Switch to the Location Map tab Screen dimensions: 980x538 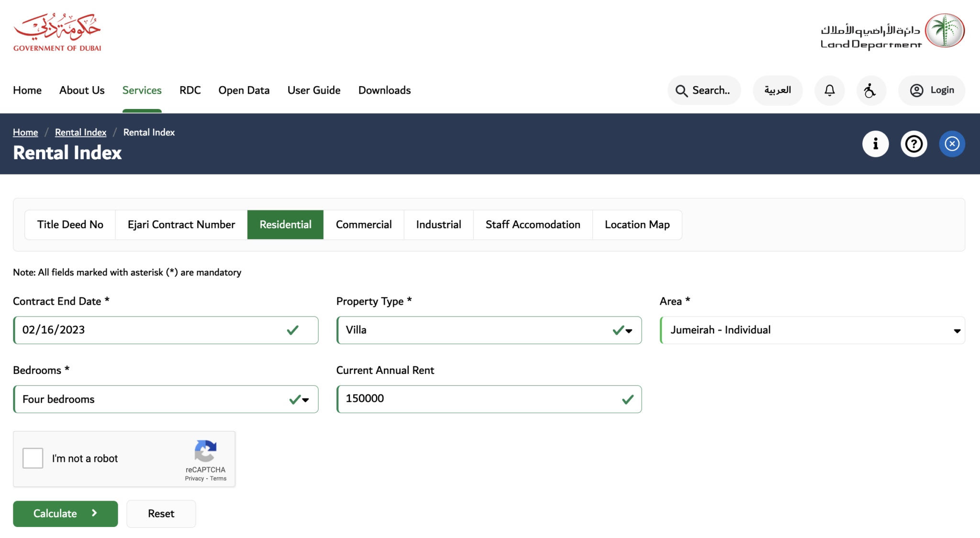637,225
